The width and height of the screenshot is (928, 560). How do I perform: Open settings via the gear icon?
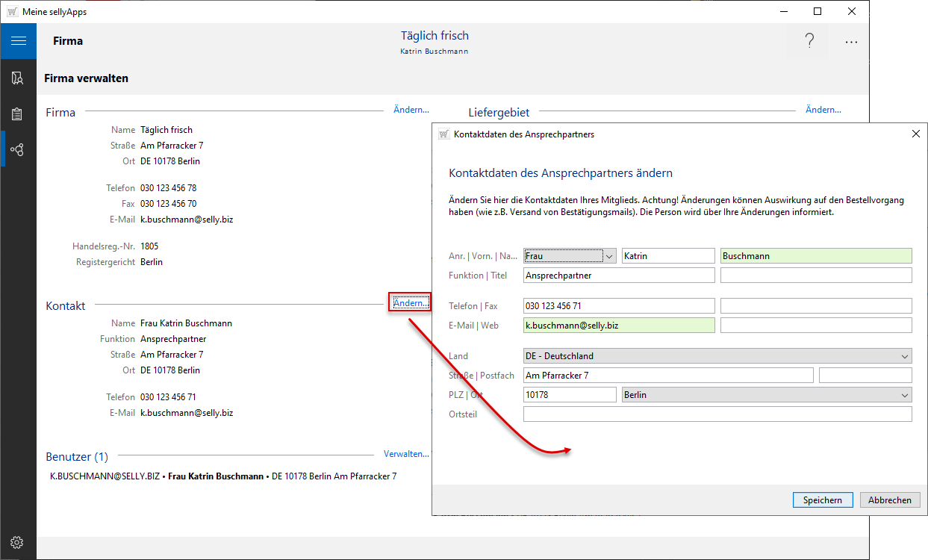coord(18,542)
